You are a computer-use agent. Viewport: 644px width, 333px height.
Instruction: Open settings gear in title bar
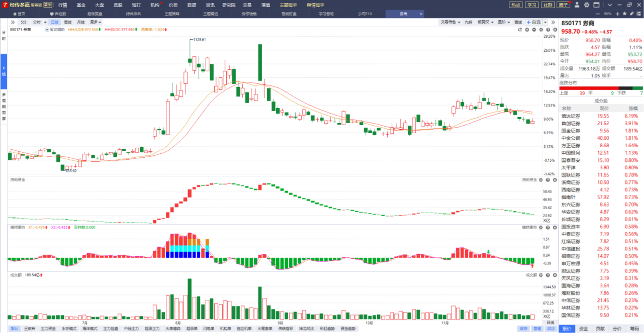(x=587, y=5)
